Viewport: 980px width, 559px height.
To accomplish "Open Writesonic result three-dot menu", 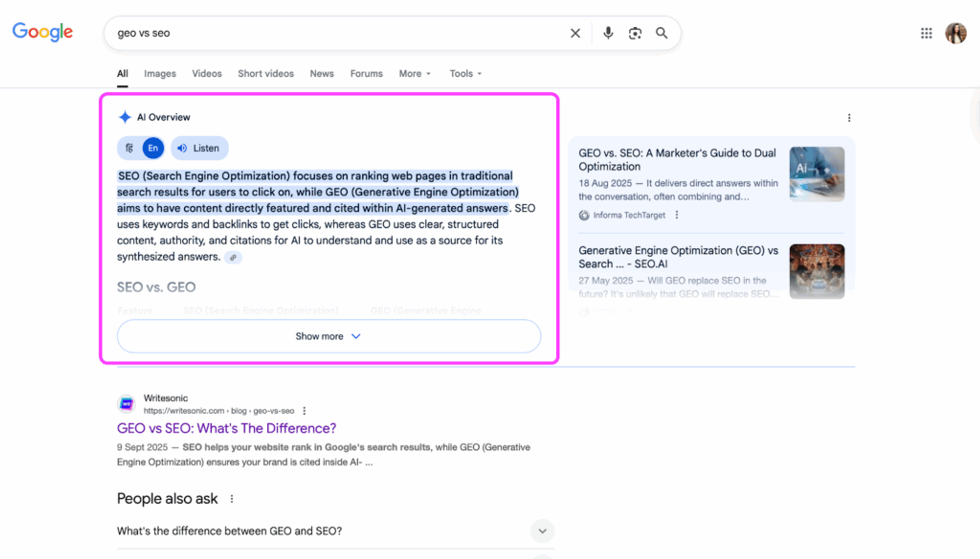I will 304,411.
